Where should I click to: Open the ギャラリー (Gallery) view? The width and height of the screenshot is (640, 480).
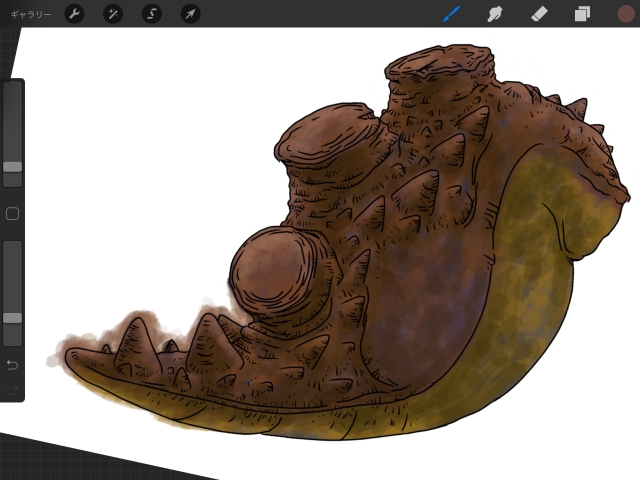pos(31,14)
